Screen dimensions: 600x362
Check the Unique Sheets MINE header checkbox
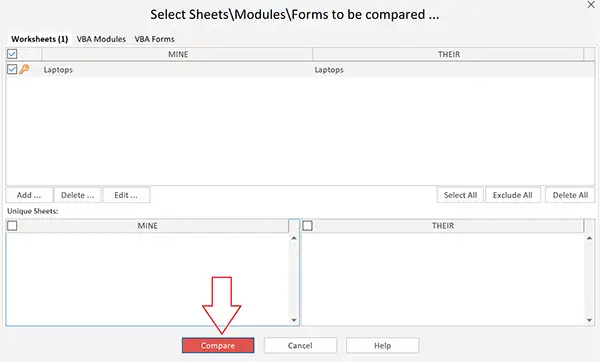tap(12, 226)
